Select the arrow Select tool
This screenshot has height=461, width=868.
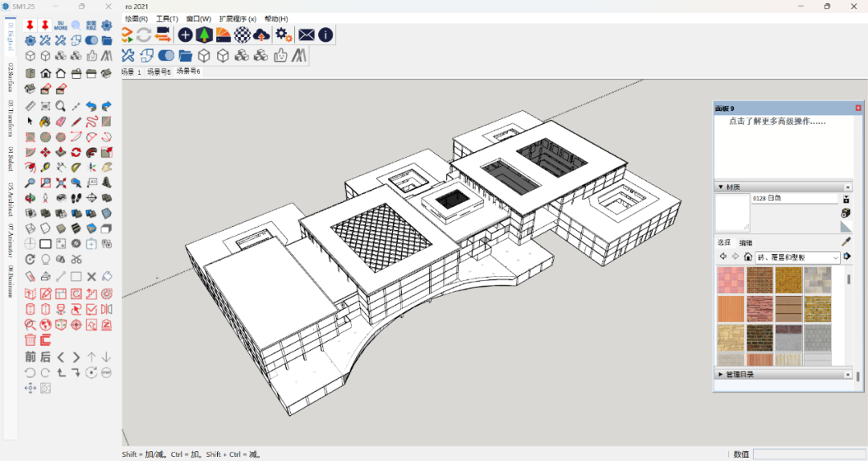(30, 121)
